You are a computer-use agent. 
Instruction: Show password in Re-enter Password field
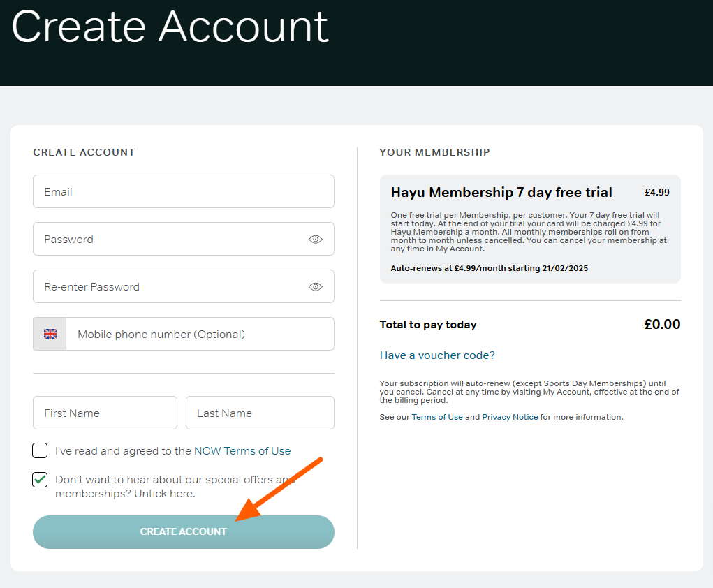[316, 286]
